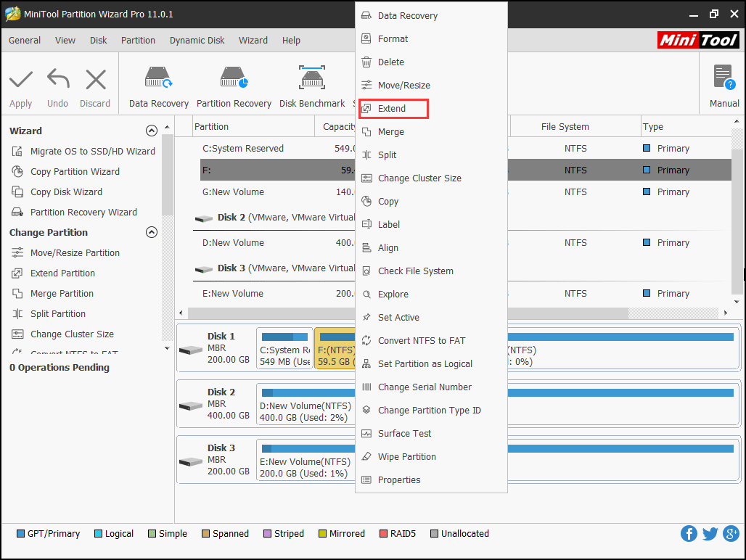The height and width of the screenshot is (560, 746).
Task: Open the Disk menu
Action: [99, 41]
